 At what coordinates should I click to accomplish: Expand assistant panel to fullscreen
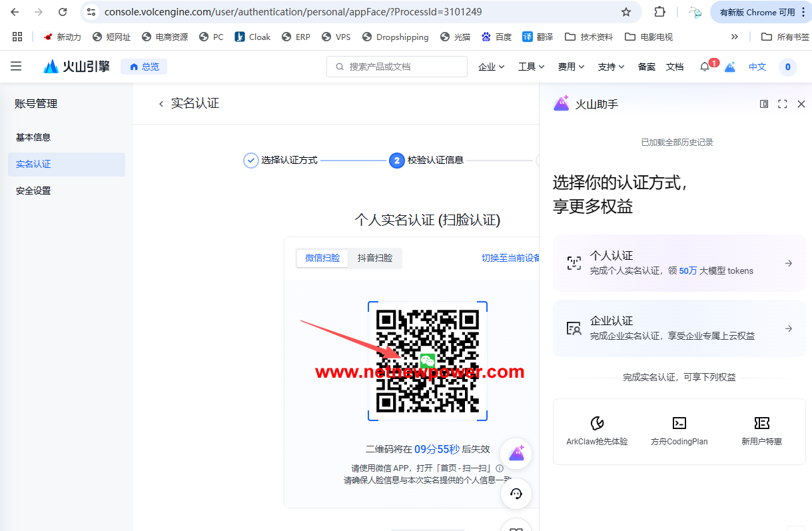pyautogui.click(x=783, y=104)
